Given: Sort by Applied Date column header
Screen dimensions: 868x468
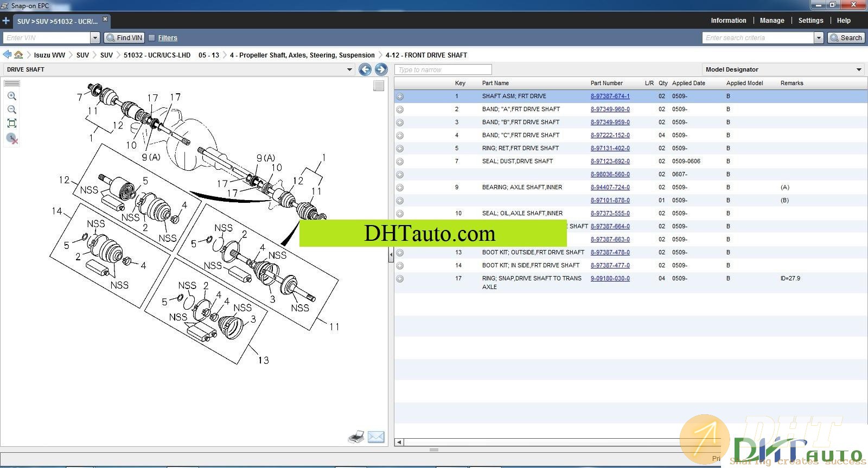Looking at the screenshot, I should [x=688, y=83].
